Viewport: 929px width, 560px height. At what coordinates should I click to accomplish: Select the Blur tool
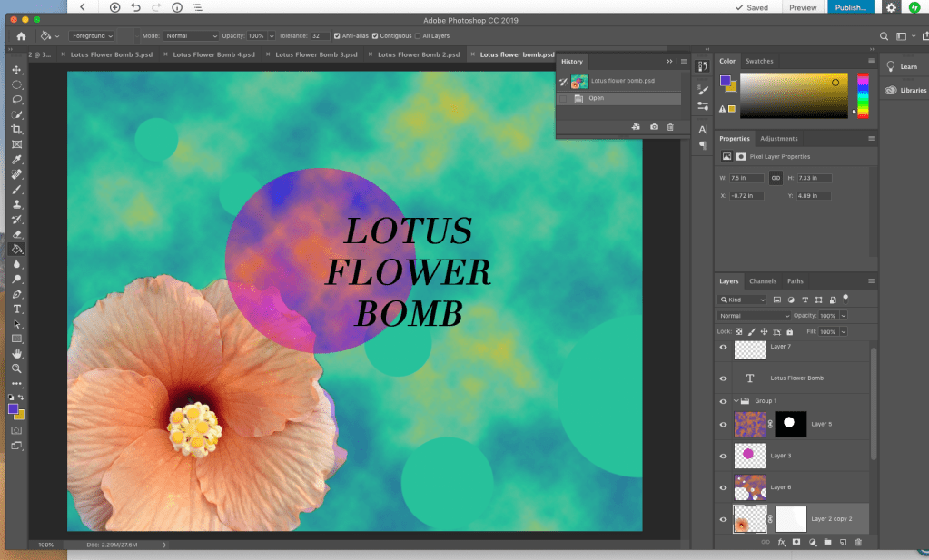(x=16, y=264)
